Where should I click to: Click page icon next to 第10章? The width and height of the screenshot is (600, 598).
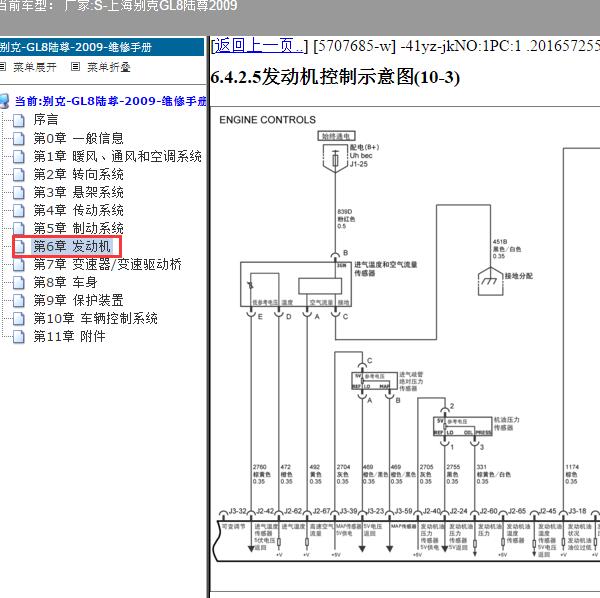click(x=19, y=319)
